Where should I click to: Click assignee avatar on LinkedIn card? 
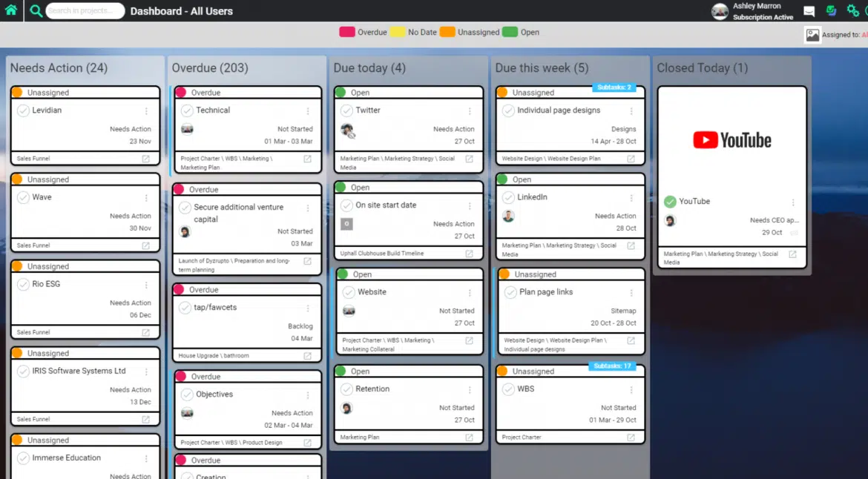point(508,216)
